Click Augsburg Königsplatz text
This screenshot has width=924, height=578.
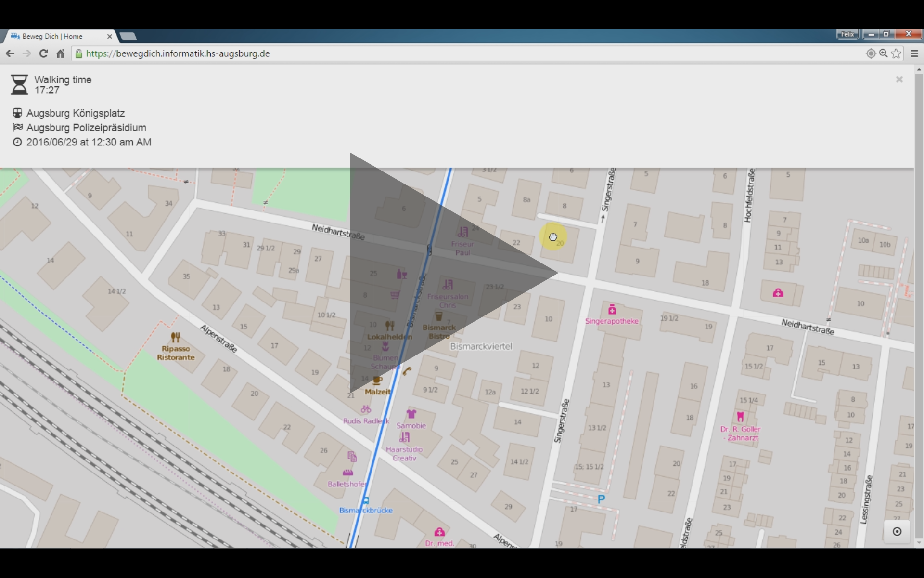76,113
